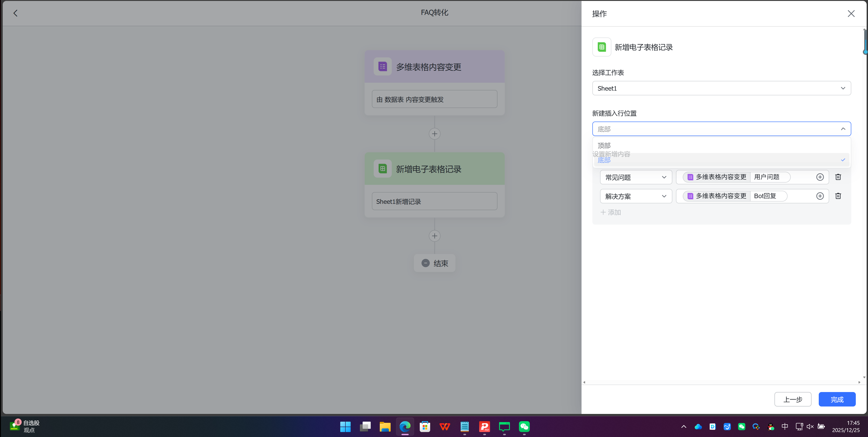Click the plus-circle icon beside Bot回复 variable
The height and width of the screenshot is (437, 868).
pyautogui.click(x=820, y=196)
